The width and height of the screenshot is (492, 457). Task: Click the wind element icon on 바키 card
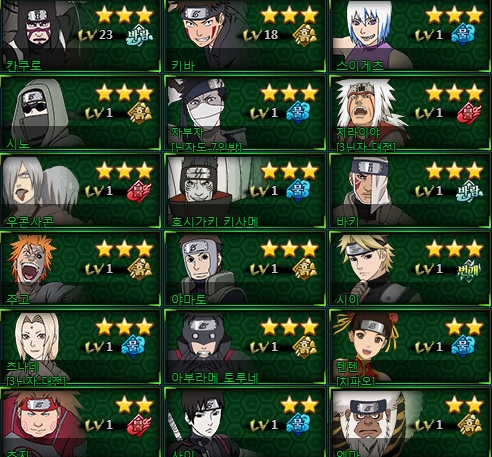click(x=469, y=191)
